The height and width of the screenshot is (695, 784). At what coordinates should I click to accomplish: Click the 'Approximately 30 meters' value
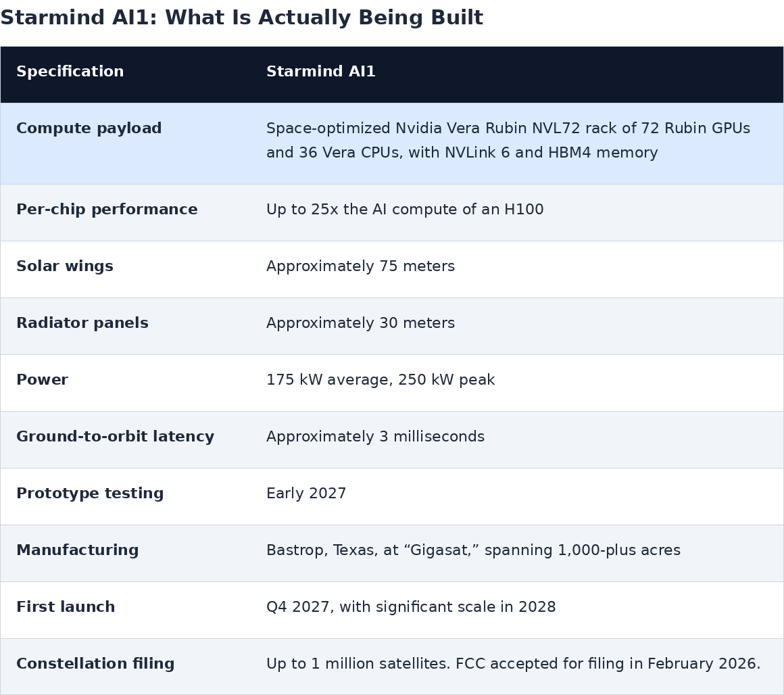360,323
